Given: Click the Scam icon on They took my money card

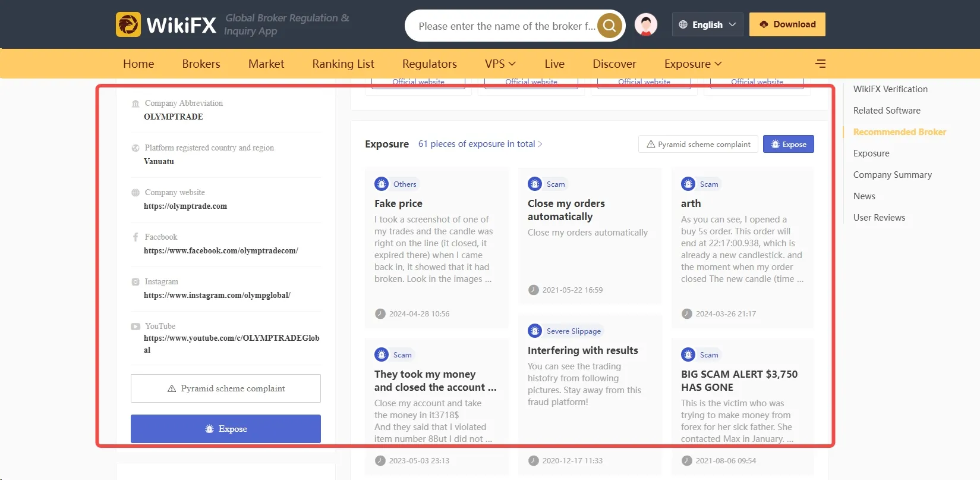Looking at the screenshot, I should (x=382, y=354).
